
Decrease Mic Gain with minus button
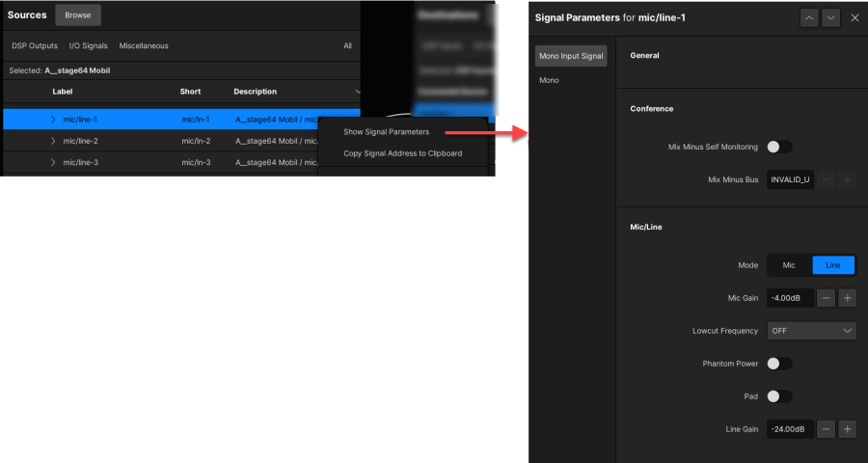coord(827,298)
